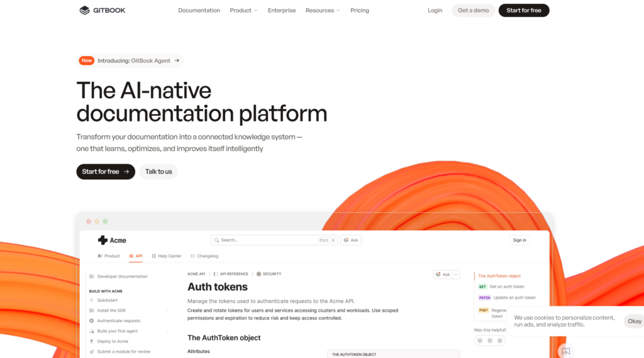Click The AuthToken object outline link
Image resolution: width=644 pixels, height=358 pixels.
499,276
